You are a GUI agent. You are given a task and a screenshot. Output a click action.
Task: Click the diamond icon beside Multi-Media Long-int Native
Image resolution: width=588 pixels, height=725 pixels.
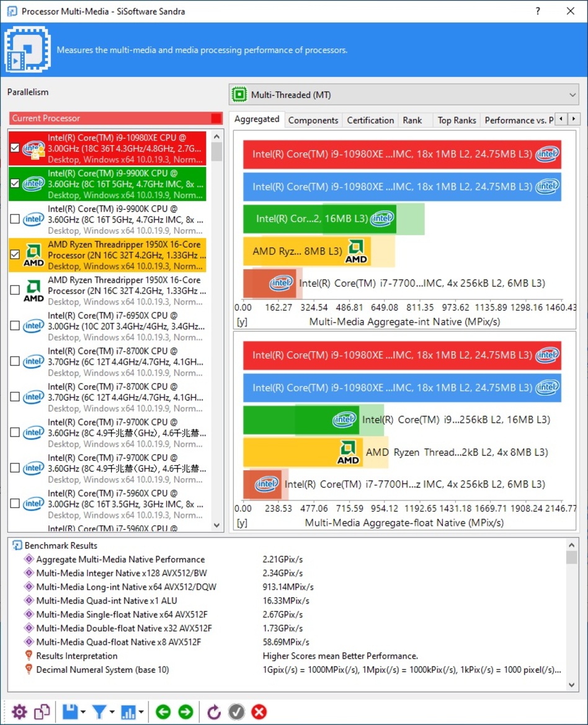tap(29, 587)
